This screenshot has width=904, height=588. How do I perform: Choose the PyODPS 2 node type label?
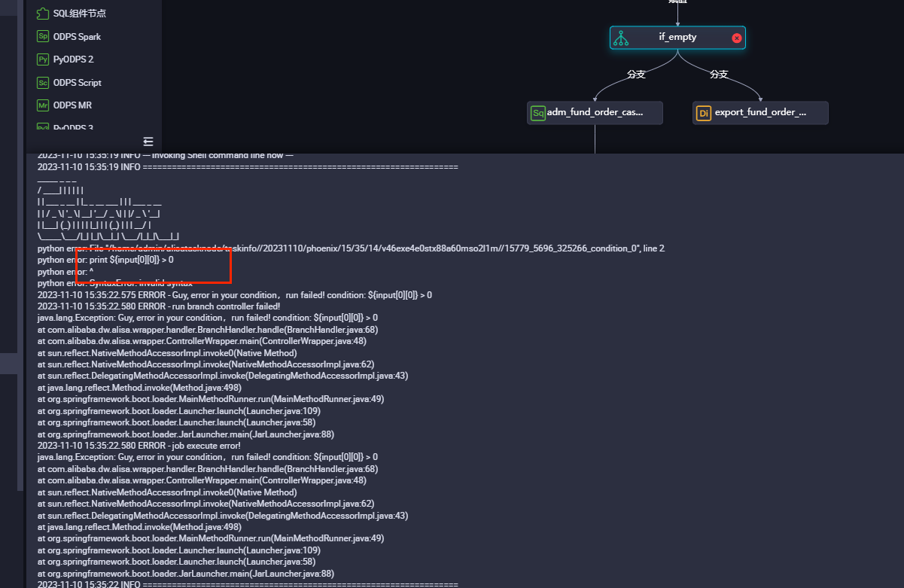coord(73,59)
